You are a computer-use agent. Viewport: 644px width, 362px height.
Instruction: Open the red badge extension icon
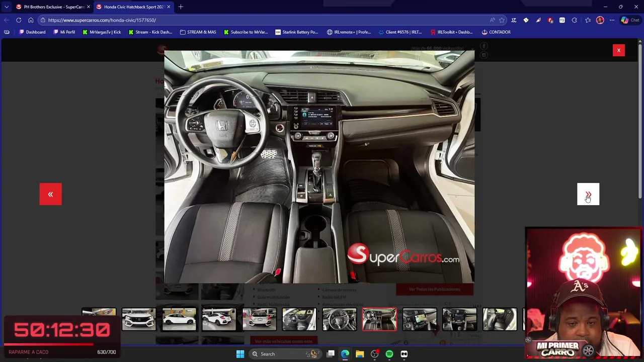click(550, 20)
